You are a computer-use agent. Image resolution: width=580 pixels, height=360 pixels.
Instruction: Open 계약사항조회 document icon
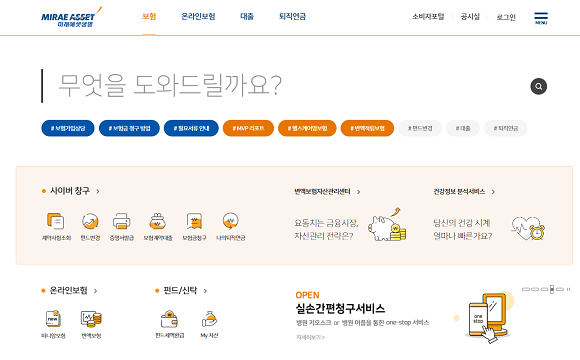coord(56,221)
